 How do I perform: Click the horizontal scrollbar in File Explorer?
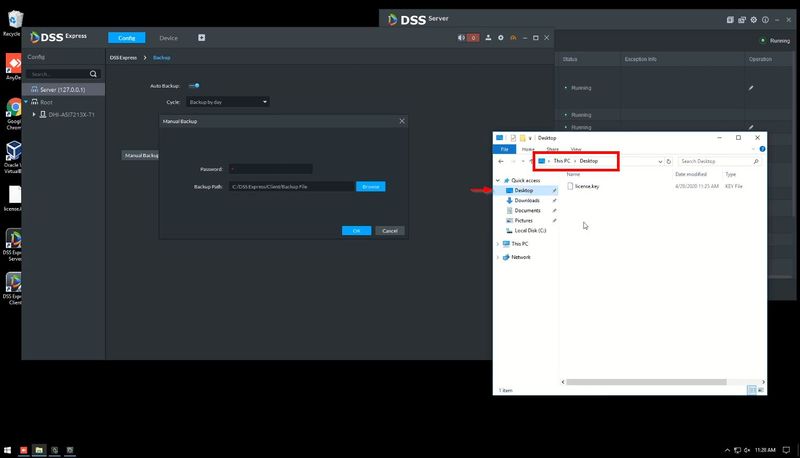(646, 382)
